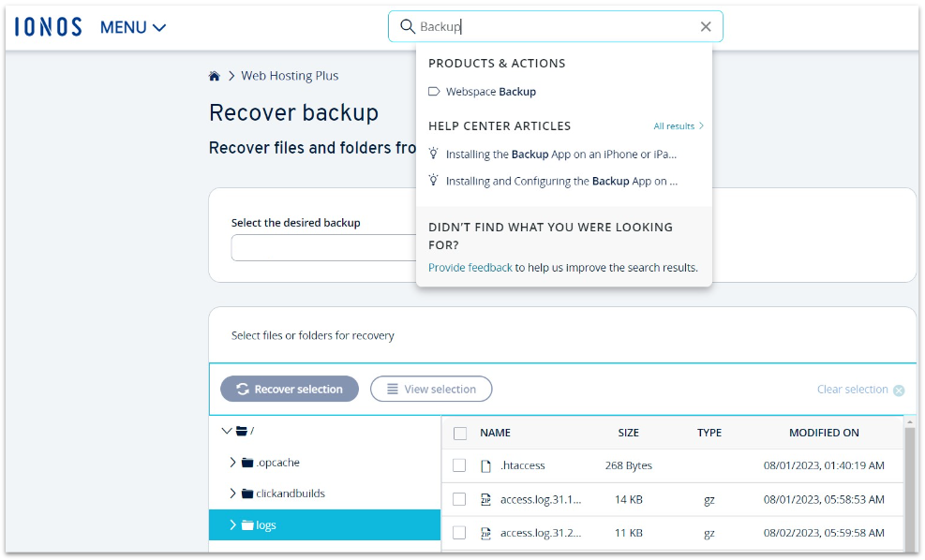Click the speech-bubble icon beside Webspace Backup

[434, 92]
